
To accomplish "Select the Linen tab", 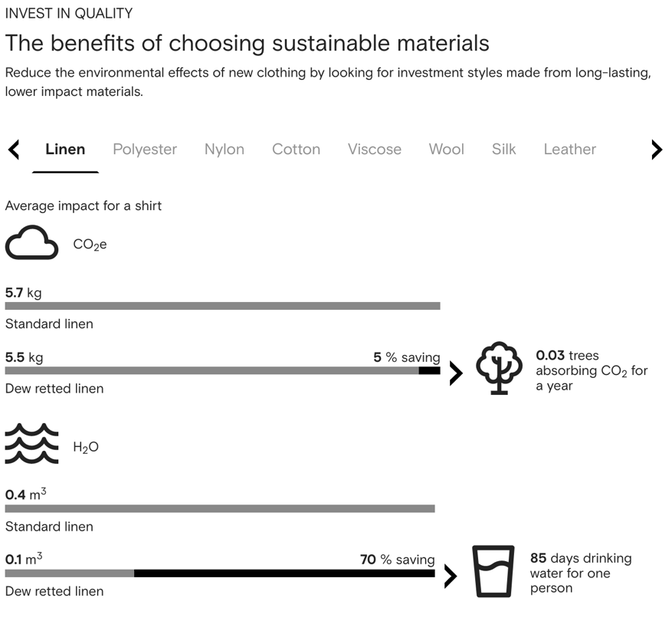I will [66, 149].
